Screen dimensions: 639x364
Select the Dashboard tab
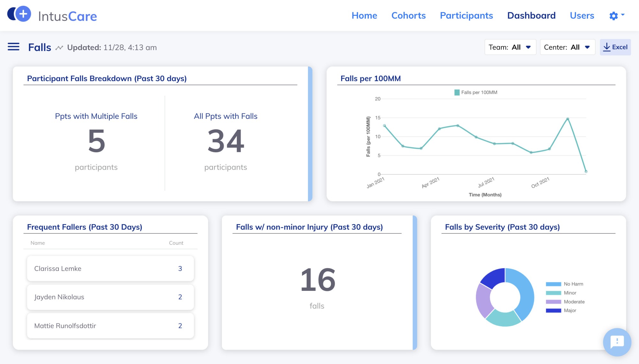point(531,15)
